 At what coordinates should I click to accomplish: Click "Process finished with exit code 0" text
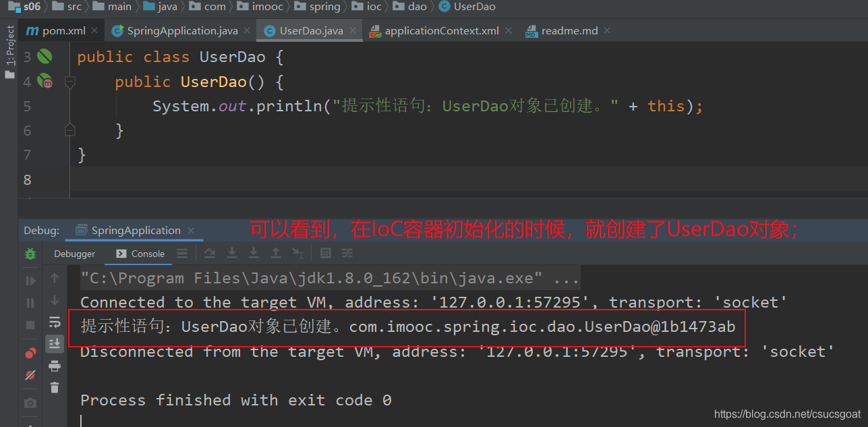point(236,400)
